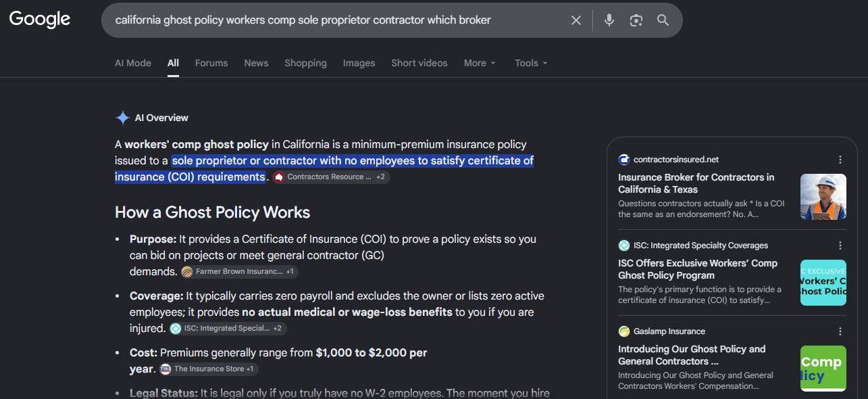This screenshot has width=868, height=399.
Task: Clear the search box text
Action: [576, 20]
